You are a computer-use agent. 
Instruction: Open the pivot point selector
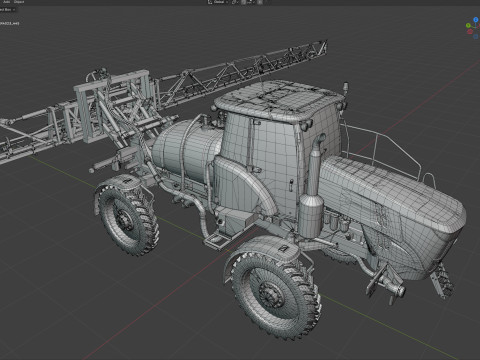coord(235,2)
